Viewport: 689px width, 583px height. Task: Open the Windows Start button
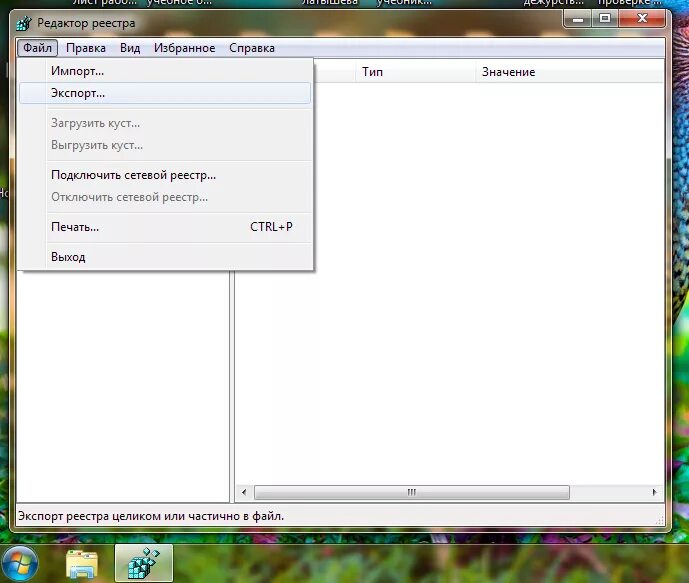point(19,563)
